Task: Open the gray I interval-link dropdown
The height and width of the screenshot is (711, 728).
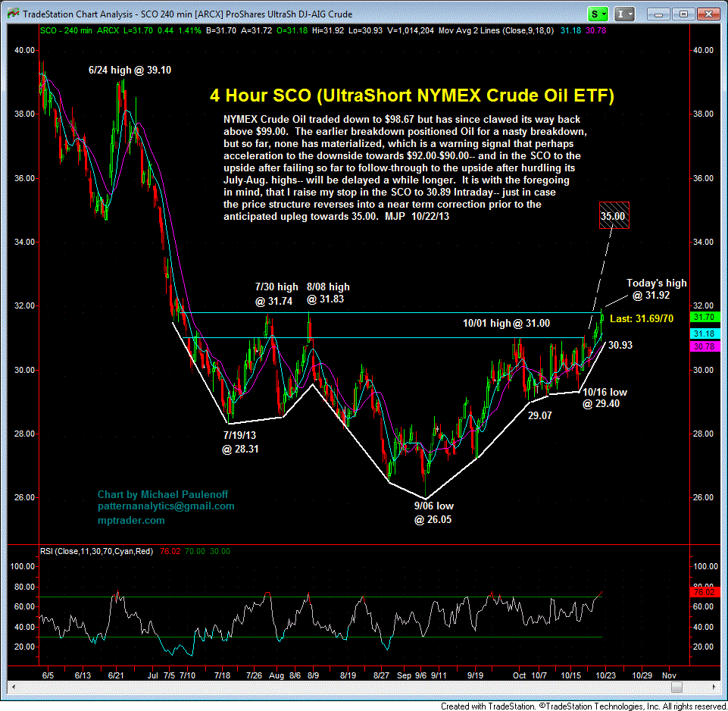Action: point(624,14)
